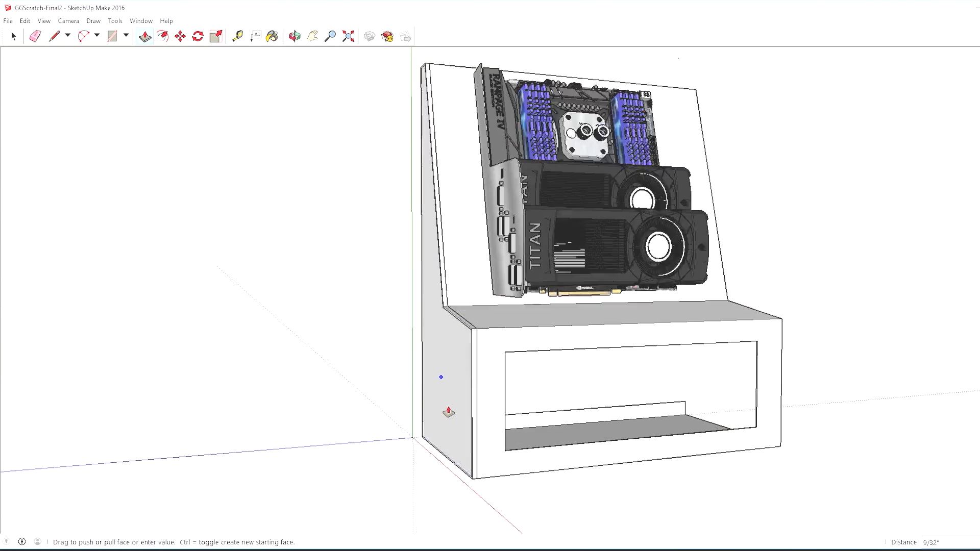The width and height of the screenshot is (980, 551).
Task: Open the Tools menu
Action: (x=115, y=21)
